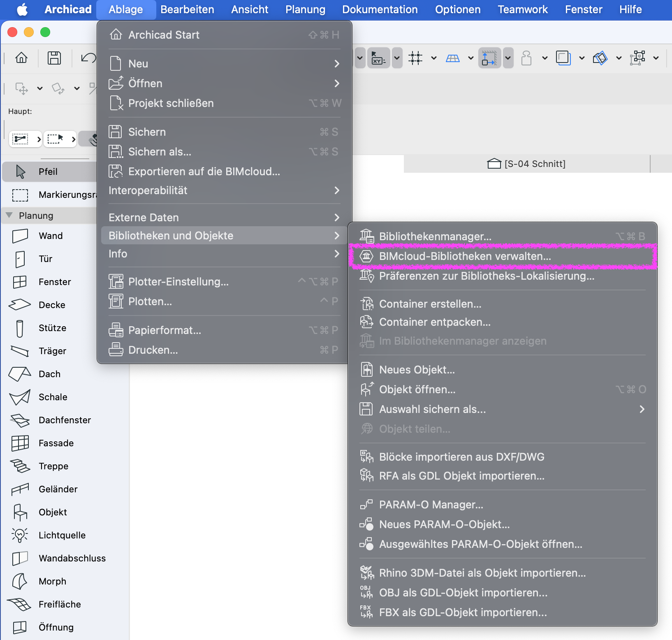Collapse the Planung toolbox section
This screenshot has height=640, width=672.
pos(9,216)
